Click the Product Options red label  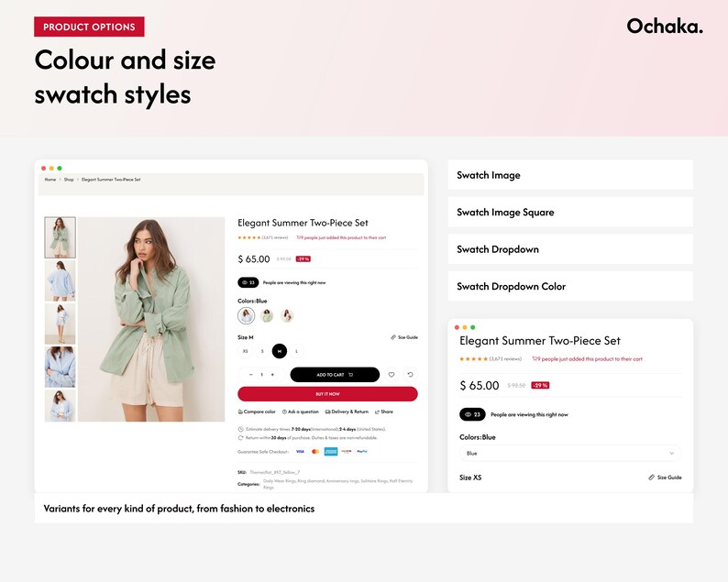tap(89, 27)
